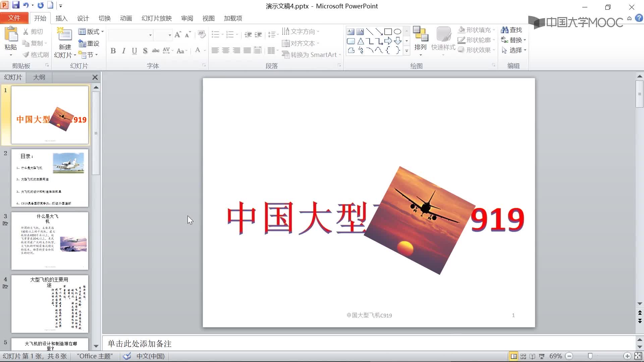The width and height of the screenshot is (644, 362).
Task: Open Customize Quick Access Toolbar dropdown
Action: click(x=61, y=6)
